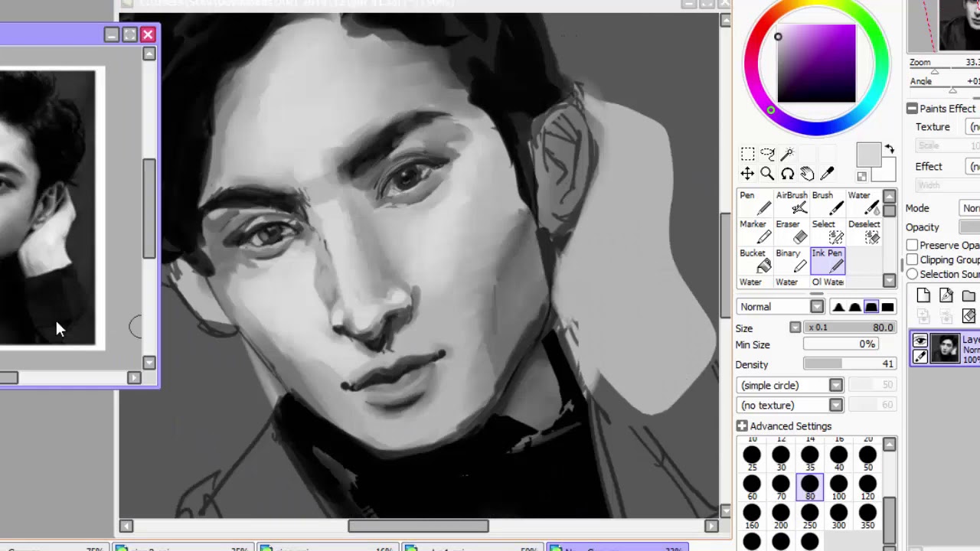
Task: Activate the eyedropper color picker tool
Action: [827, 174]
